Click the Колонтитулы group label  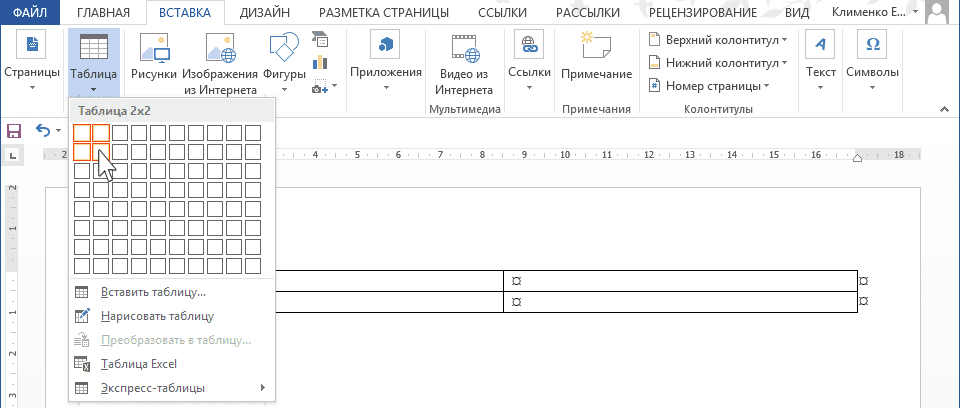[x=718, y=109]
